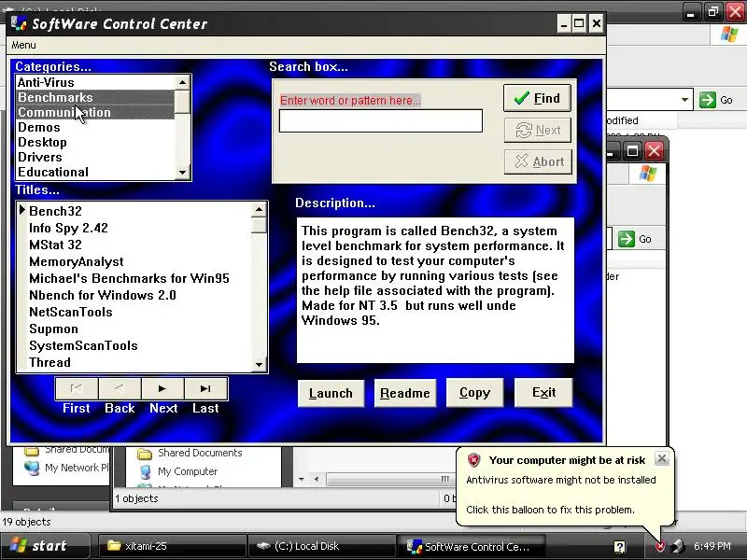This screenshot has width=747, height=560.
Task: Click the categories list scrollbar thumb
Action: pyautogui.click(x=182, y=102)
